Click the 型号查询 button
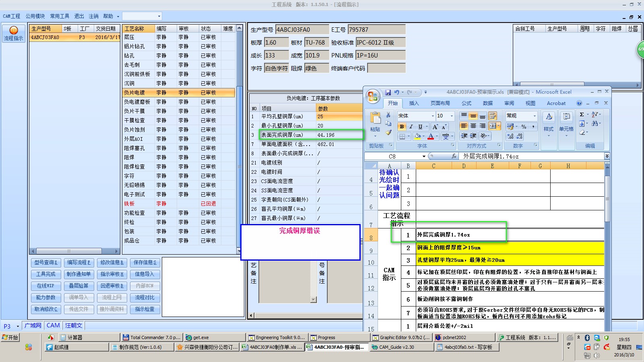 (46, 263)
